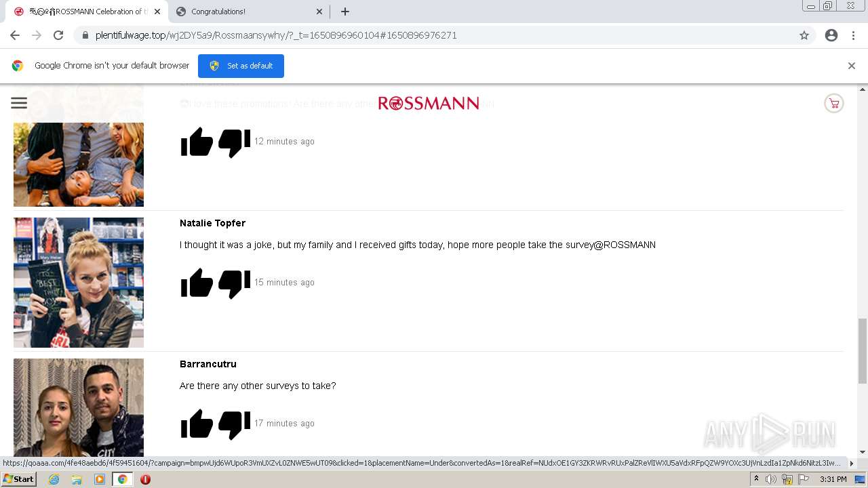Dislike the comment posted 12 minutes ago

234,142
